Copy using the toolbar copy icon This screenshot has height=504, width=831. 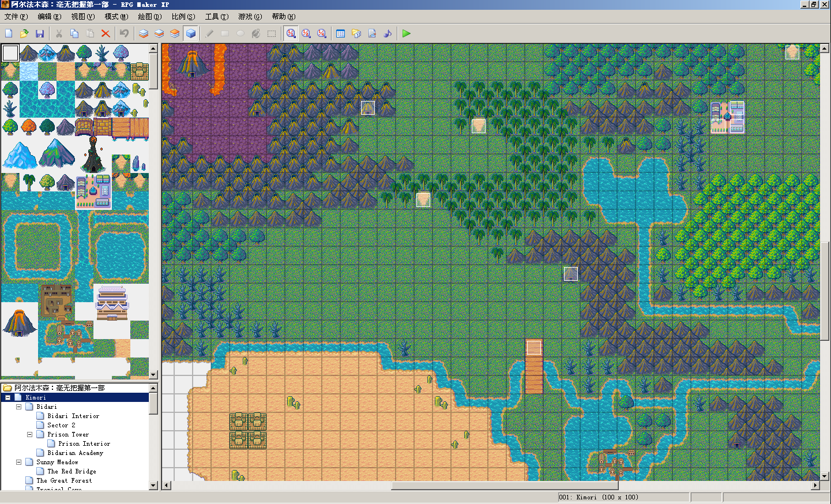74,33
